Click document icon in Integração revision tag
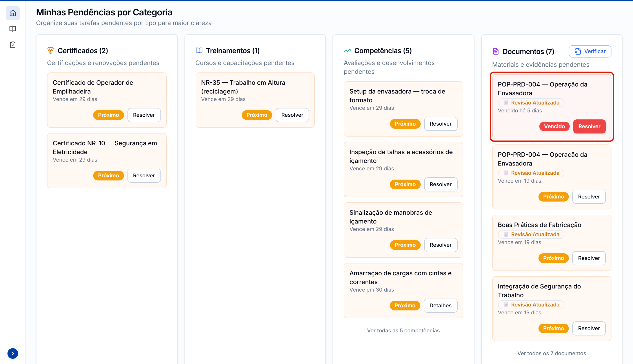Viewport: 633px width, 364px height. click(x=506, y=305)
